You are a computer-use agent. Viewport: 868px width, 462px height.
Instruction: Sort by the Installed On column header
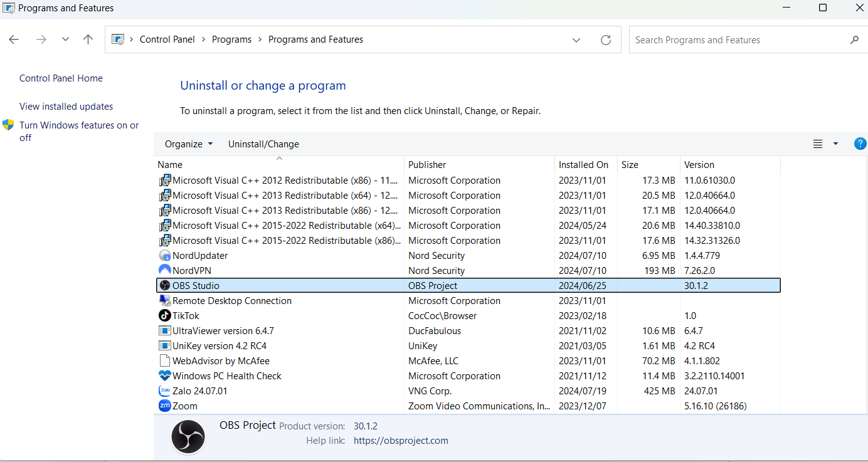(x=586, y=165)
